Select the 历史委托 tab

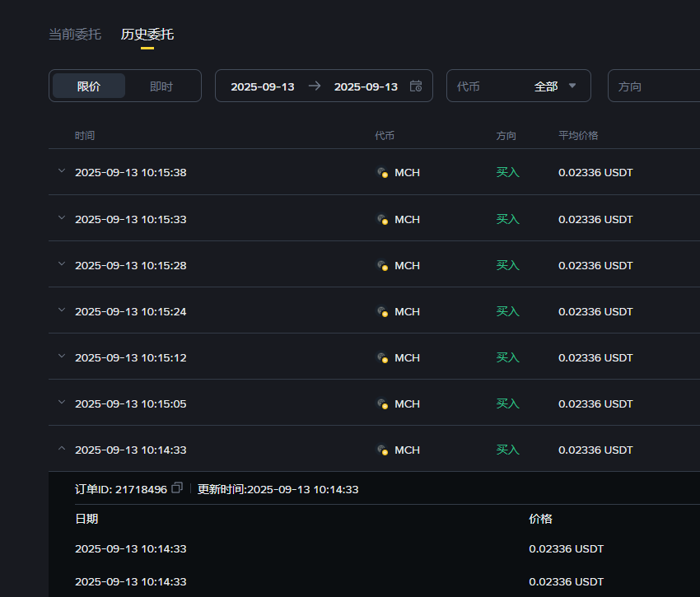pyautogui.click(x=147, y=35)
